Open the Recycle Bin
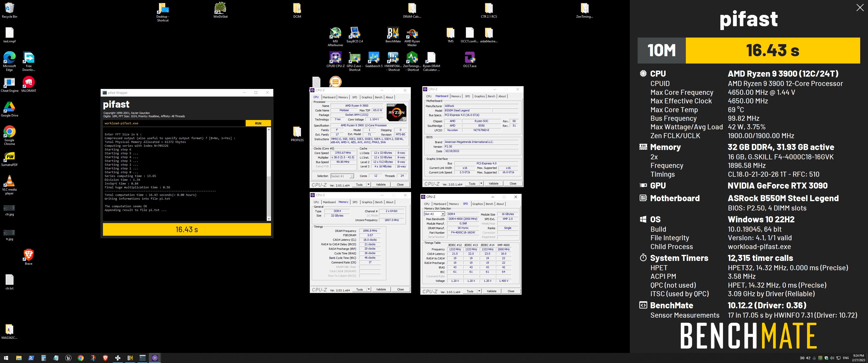This screenshot has height=363, width=868. (9, 10)
